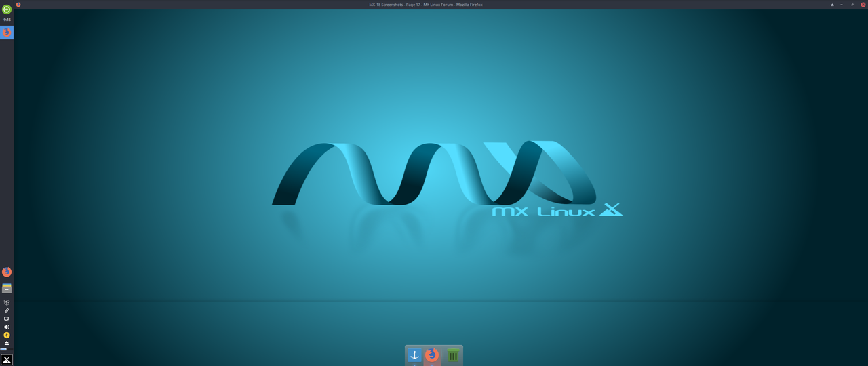Open the anchor Plank dock icon

(x=414, y=355)
